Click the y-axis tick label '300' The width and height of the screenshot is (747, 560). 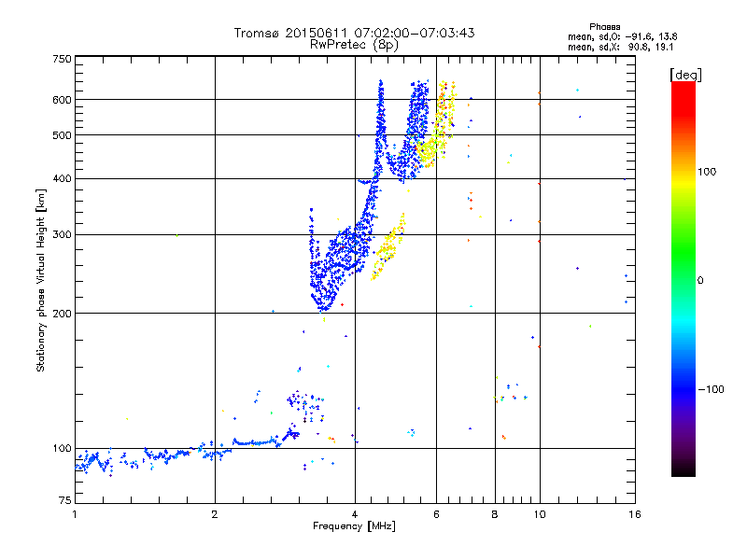pos(62,235)
